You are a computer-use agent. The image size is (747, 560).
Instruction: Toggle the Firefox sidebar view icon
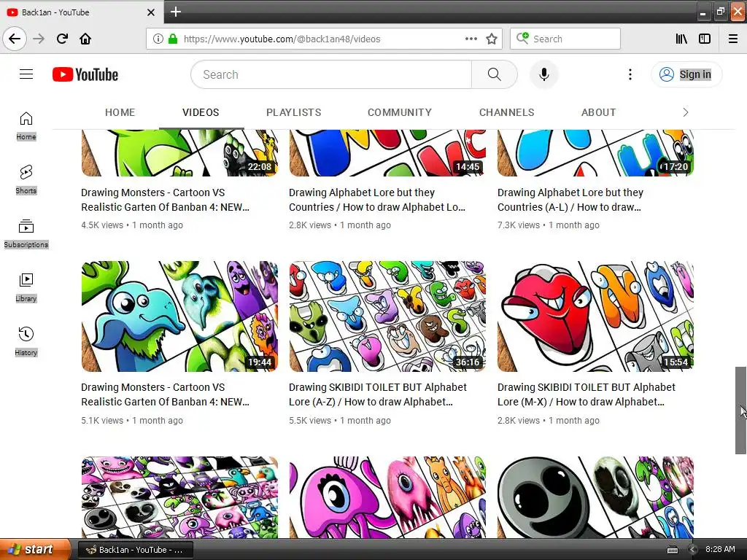coord(705,39)
